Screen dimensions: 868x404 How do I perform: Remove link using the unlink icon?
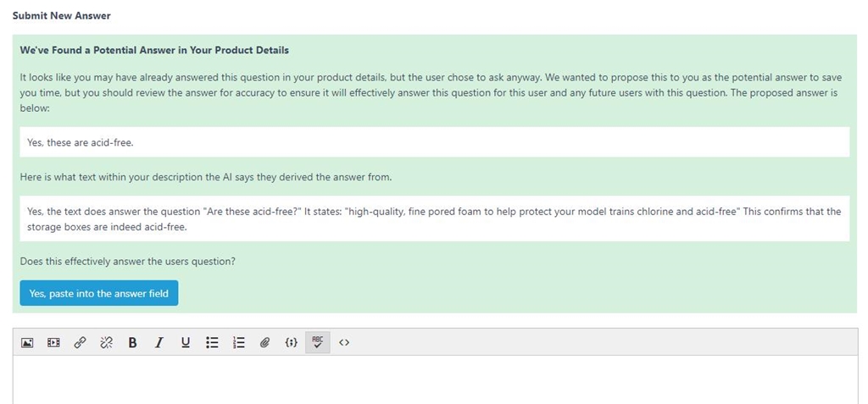click(x=106, y=342)
